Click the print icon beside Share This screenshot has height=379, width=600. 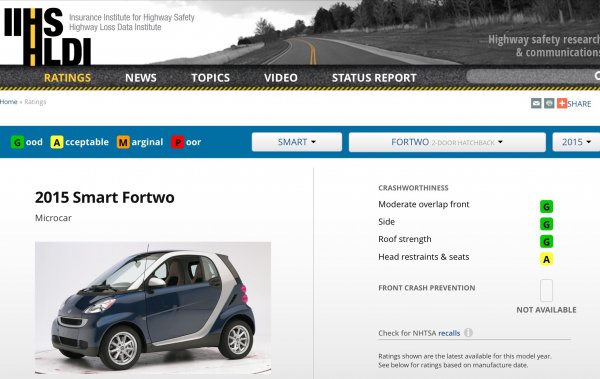pyautogui.click(x=549, y=103)
